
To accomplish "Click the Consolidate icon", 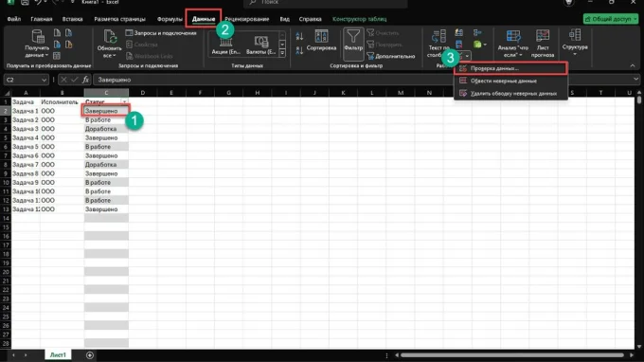I will coord(477,32).
